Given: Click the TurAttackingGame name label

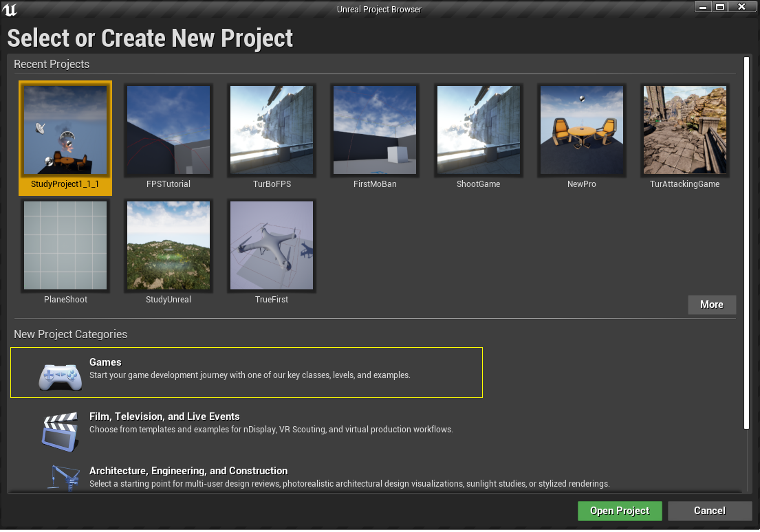Looking at the screenshot, I should click(x=684, y=184).
